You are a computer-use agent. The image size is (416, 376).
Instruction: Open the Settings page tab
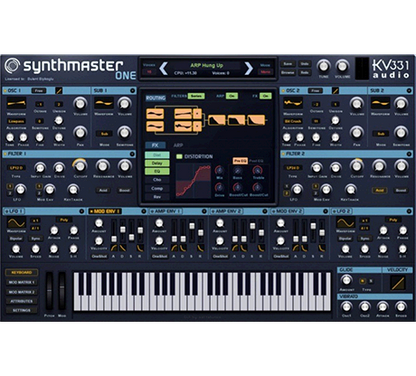click(22, 310)
